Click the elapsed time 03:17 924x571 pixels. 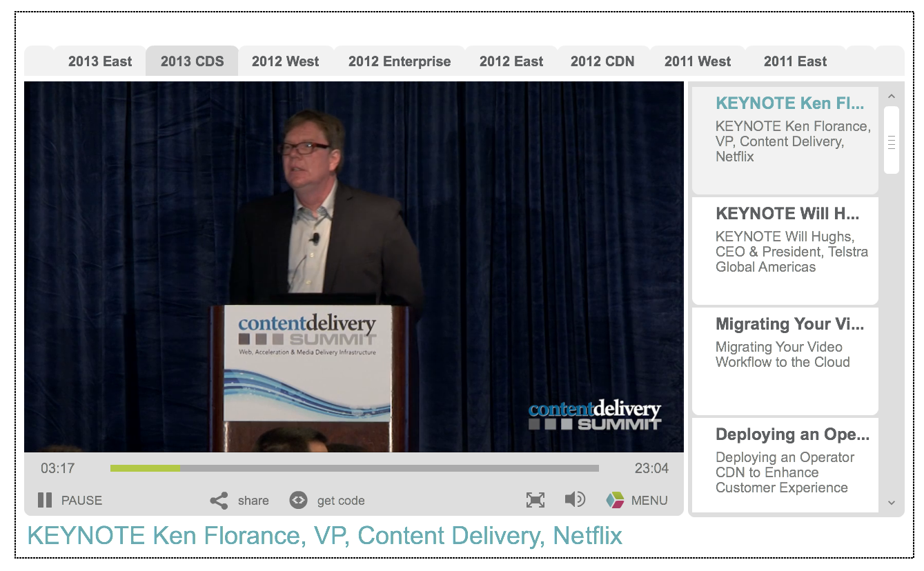[x=57, y=468]
